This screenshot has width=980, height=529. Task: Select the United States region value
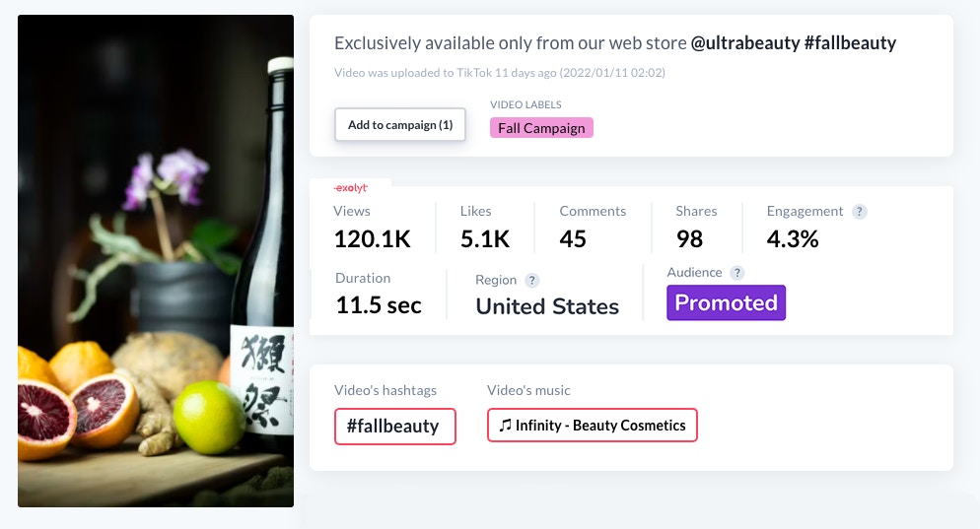pos(547,306)
